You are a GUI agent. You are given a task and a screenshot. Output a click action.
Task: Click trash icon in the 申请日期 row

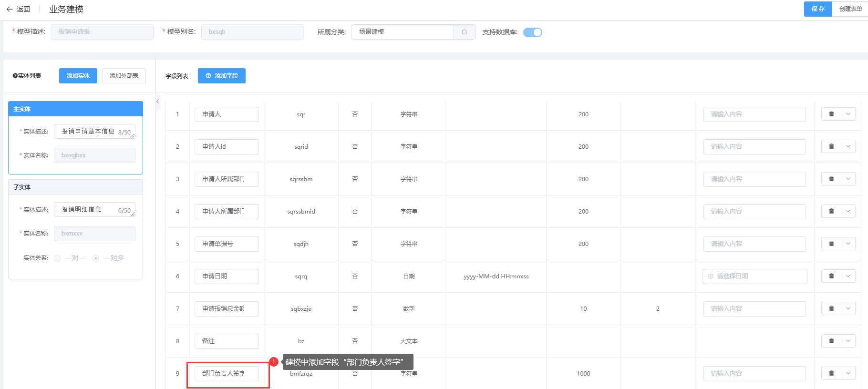point(831,276)
